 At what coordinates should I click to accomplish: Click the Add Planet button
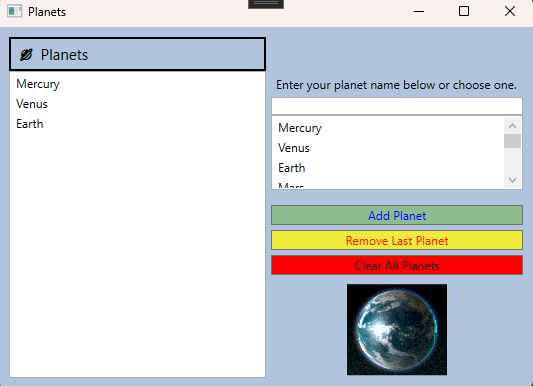[397, 215]
